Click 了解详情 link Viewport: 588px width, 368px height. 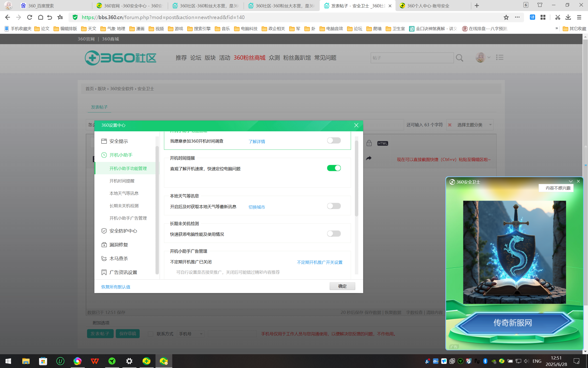click(257, 141)
